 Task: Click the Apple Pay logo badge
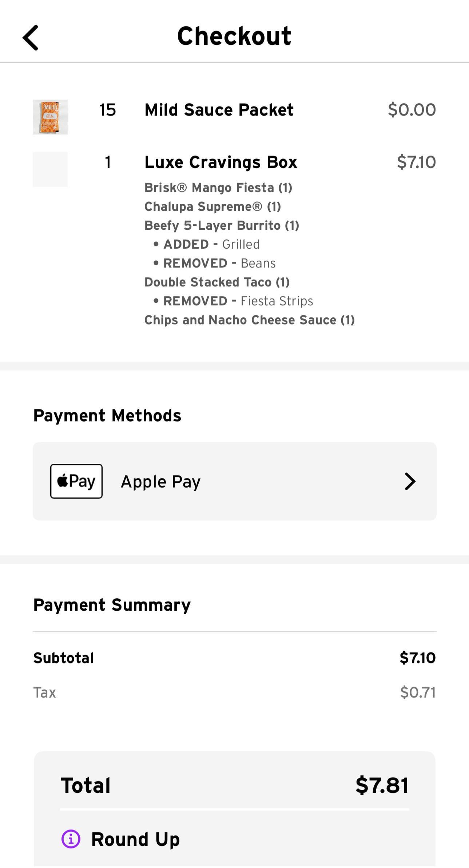click(x=76, y=481)
